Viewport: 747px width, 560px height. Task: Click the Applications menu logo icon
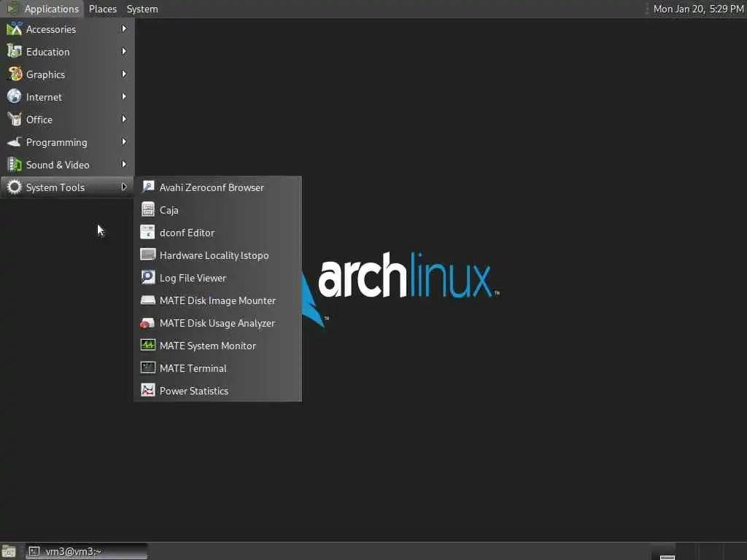[12, 9]
